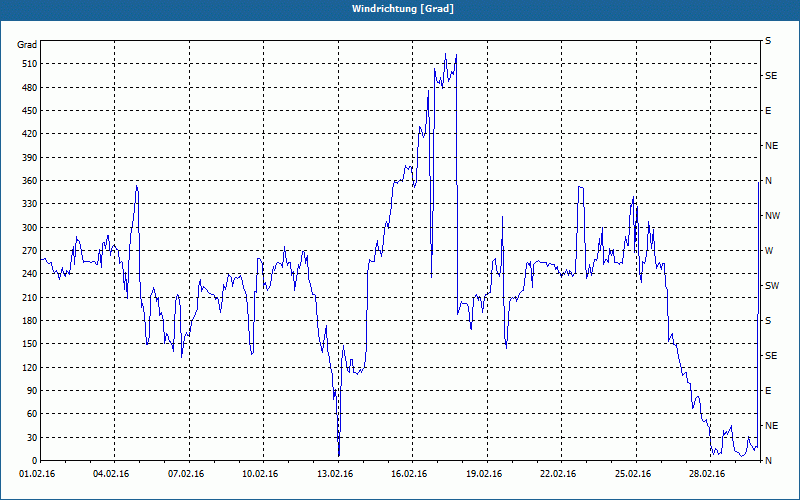Click the date label 04.02.16
The width and height of the screenshot is (800, 500).
tap(111, 474)
